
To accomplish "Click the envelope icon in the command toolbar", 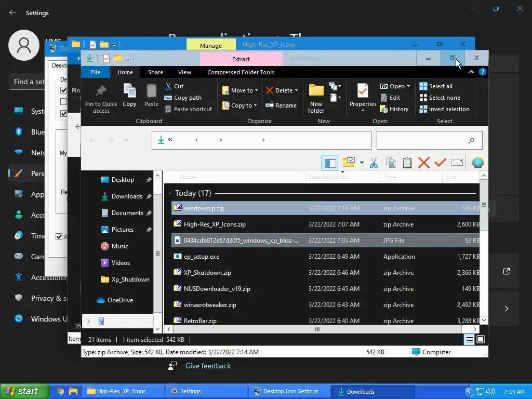I will [457, 163].
